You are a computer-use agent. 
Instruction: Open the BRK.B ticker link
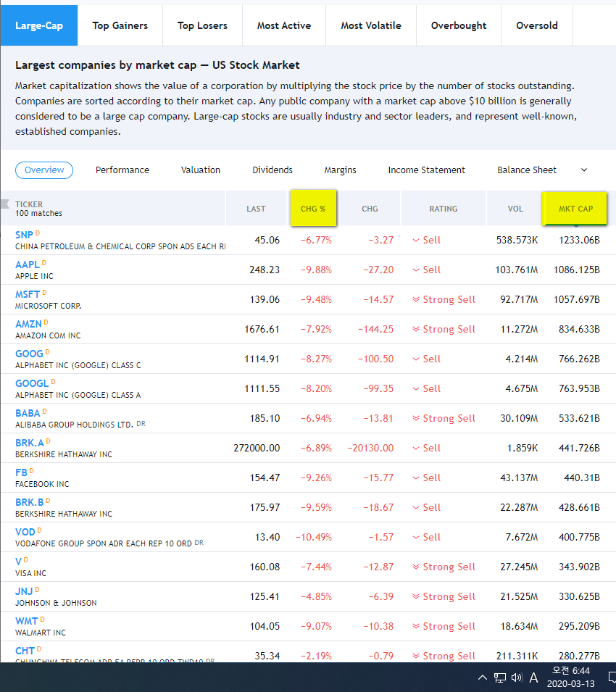[x=29, y=502]
